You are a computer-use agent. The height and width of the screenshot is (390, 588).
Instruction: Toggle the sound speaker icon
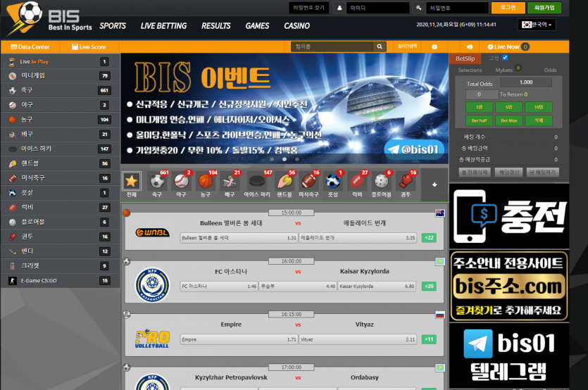pyautogui.click(x=470, y=47)
